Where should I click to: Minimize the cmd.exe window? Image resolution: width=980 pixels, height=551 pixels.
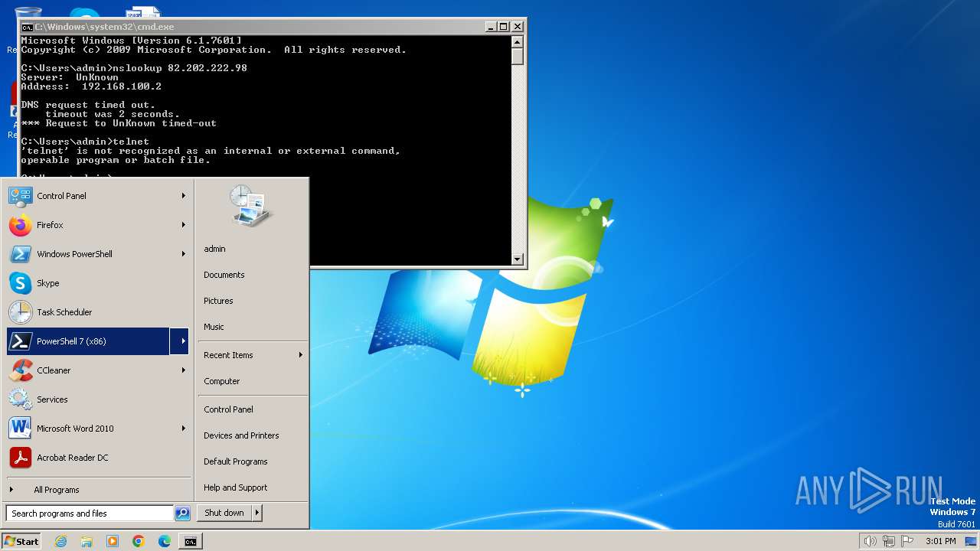click(492, 27)
